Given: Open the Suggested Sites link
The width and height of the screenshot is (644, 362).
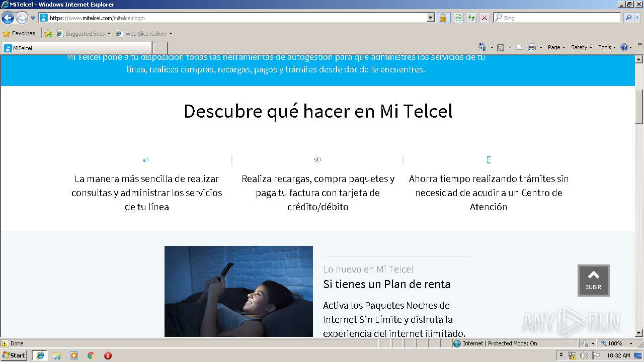Looking at the screenshot, I should [x=83, y=34].
